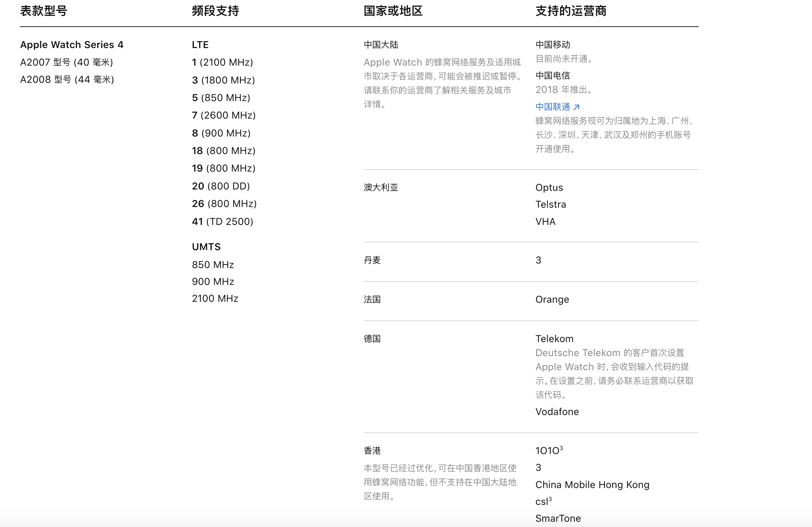Click the Apple Watch Series 4 heading
This screenshot has width=812, height=527.
click(x=72, y=45)
